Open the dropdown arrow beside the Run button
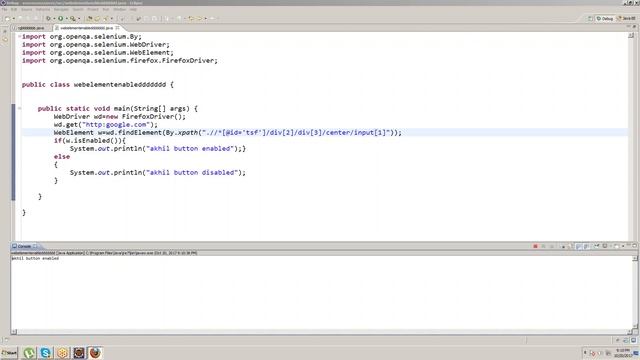This screenshot has width=640, height=360. coord(67,18)
